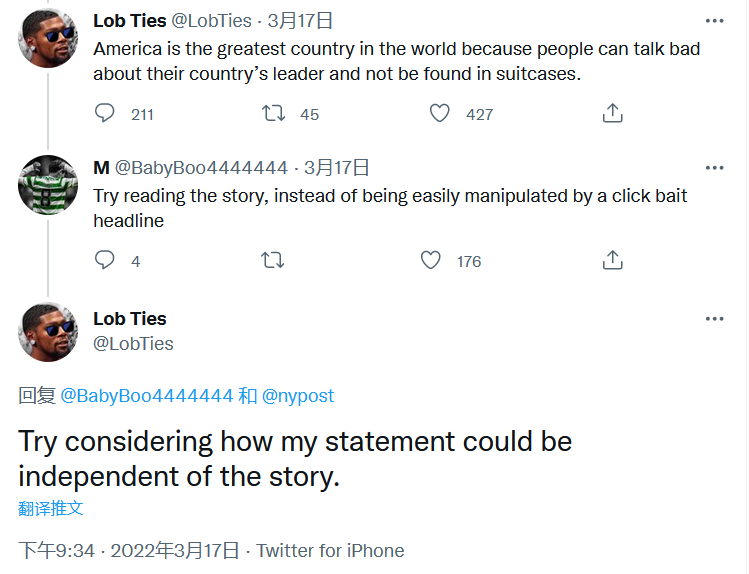749x574 pixels.
Task: Retweet the America greatest country tweet
Action: pyautogui.click(x=273, y=113)
